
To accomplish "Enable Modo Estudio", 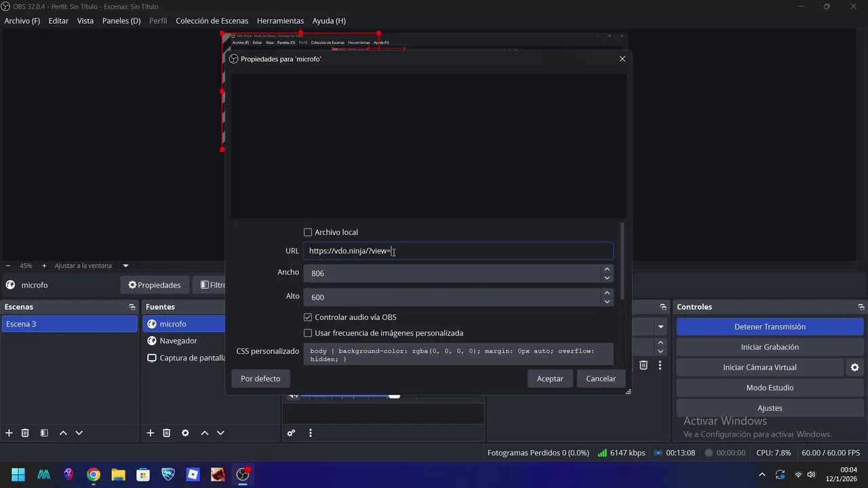I will click(770, 388).
